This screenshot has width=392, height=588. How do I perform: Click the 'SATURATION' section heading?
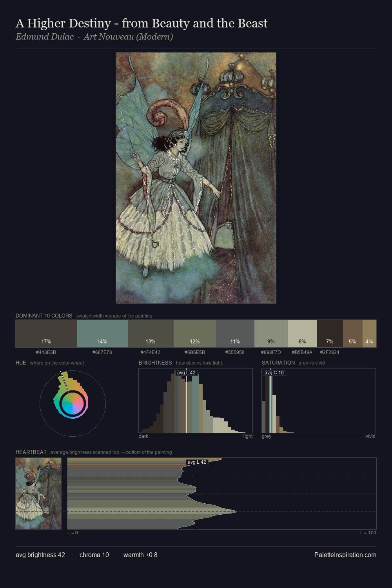tap(278, 363)
